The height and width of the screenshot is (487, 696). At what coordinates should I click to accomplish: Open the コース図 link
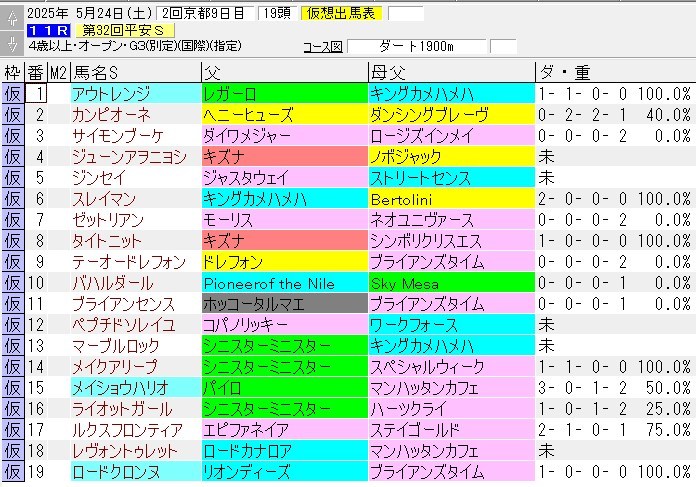pyautogui.click(x=323, y=47)
